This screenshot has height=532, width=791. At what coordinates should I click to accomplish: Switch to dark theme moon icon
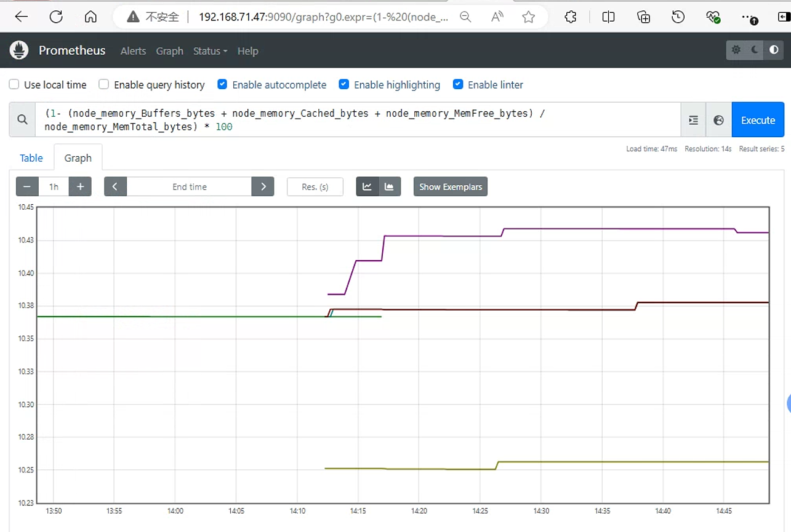pos(755,50)
